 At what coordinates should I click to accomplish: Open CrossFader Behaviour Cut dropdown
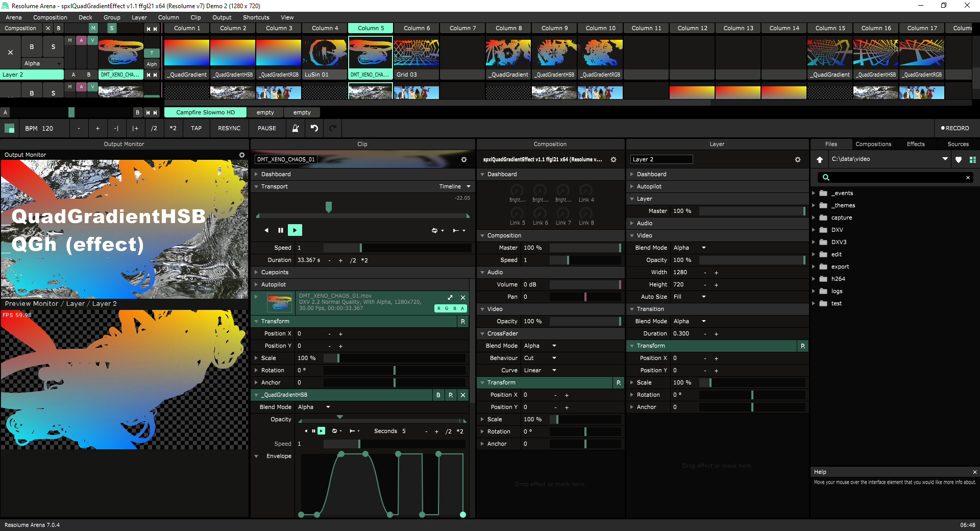pyautogui.click(x=540, y=358)
